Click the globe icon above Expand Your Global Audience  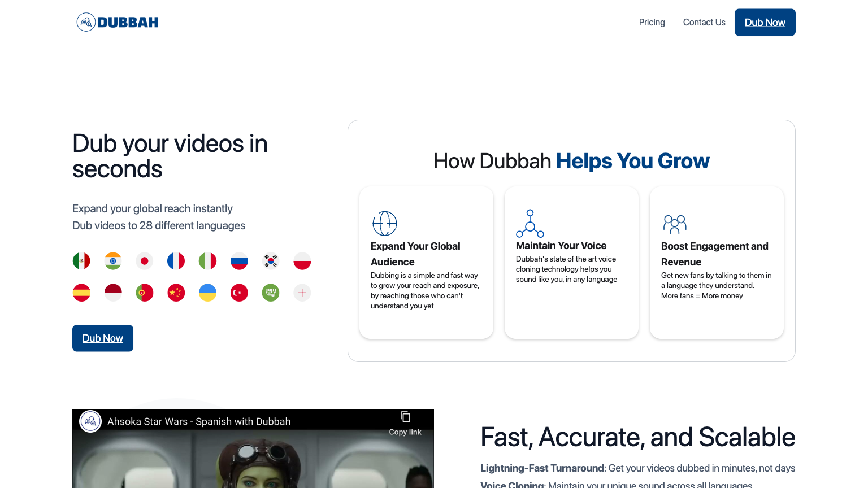tap(385, 223)
